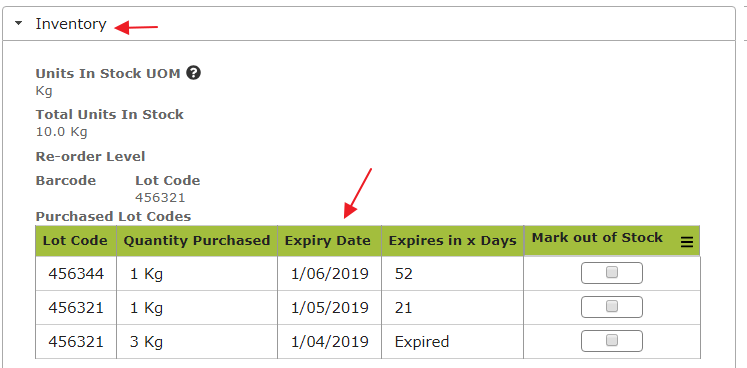Click the Expires in x Days header
Viewport: 747px width, 368px height.
click(452, 241)
